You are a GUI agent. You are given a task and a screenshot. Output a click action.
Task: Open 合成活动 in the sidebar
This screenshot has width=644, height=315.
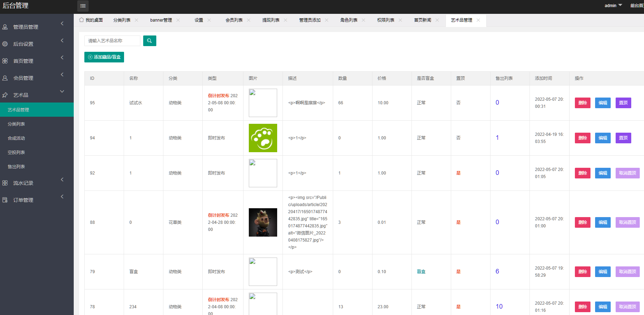pyautogui.click(x=16, y=138)
